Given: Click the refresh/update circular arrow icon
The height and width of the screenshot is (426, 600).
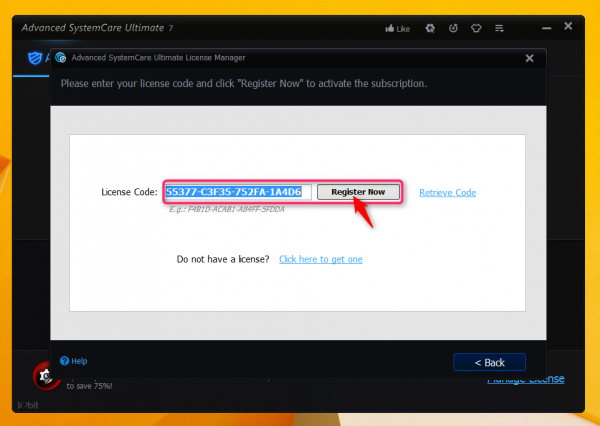Looking at the screenshot, I should tap(453, 28).
